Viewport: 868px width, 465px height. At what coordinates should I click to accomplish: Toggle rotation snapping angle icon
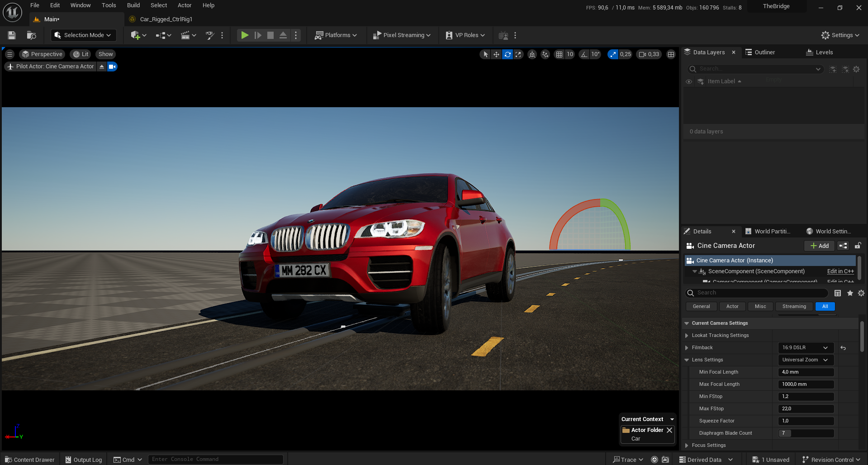tap(584, 54)
